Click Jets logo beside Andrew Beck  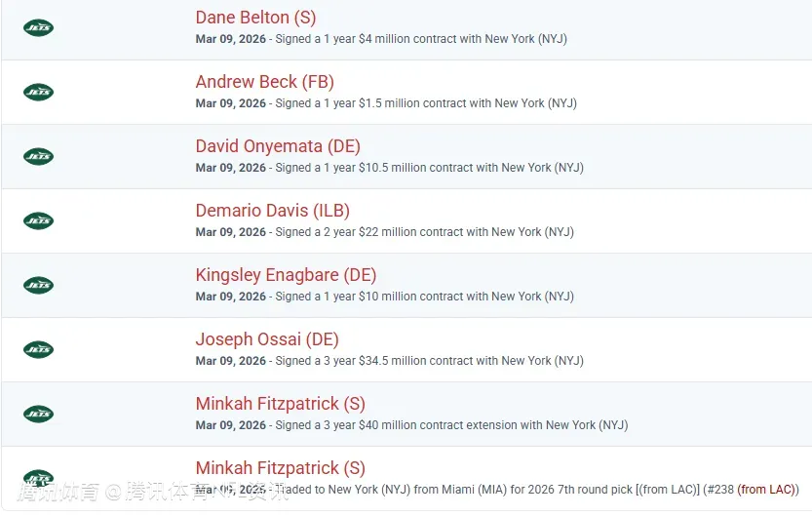(x=38, y=92)
